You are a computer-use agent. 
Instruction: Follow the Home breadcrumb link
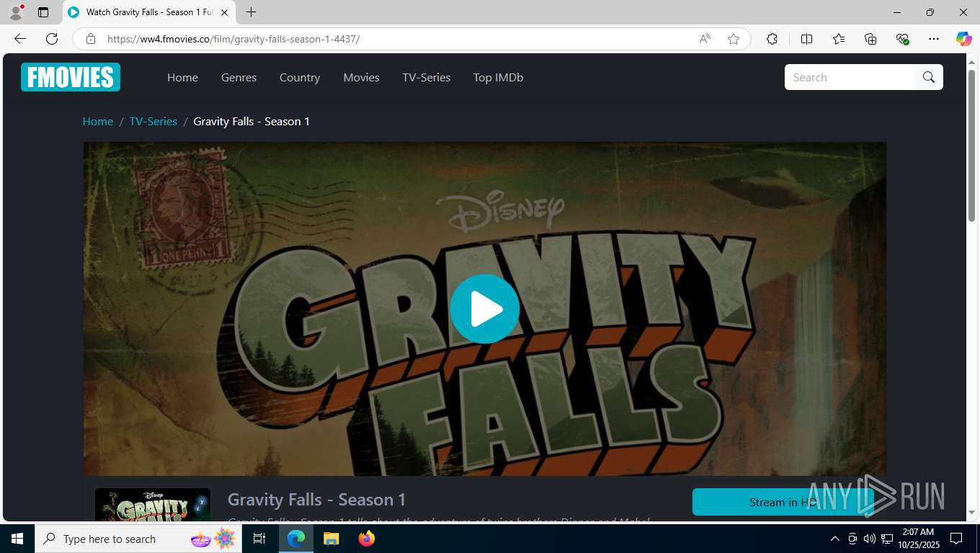pyautogui.click(x=97, y=121)
